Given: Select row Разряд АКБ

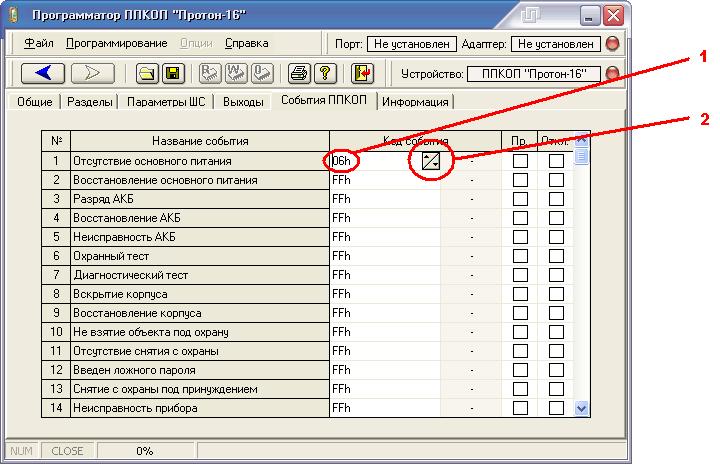Looking at the screenshot, I should point(200,199).
